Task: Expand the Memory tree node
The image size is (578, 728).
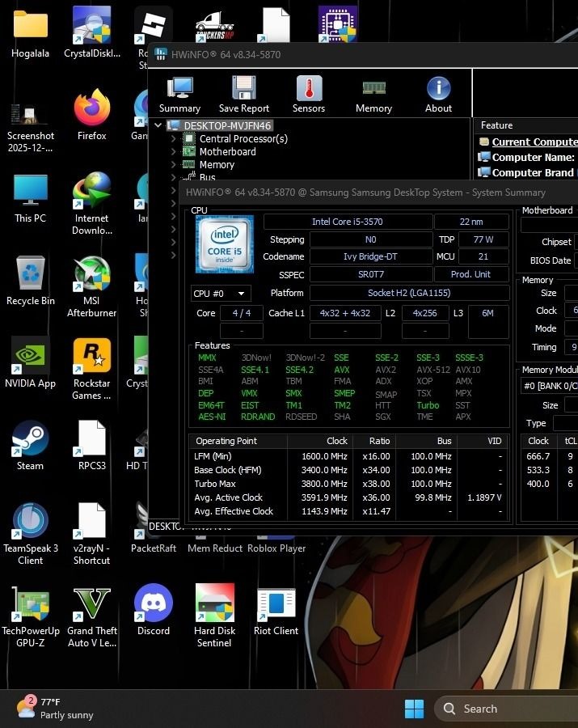Action: point(173,164)
